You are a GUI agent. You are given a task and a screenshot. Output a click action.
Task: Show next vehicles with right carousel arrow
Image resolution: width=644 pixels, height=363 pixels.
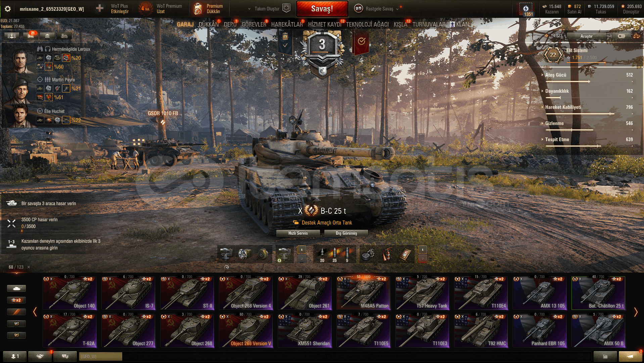pyautogui.click(x=636, y=312)
